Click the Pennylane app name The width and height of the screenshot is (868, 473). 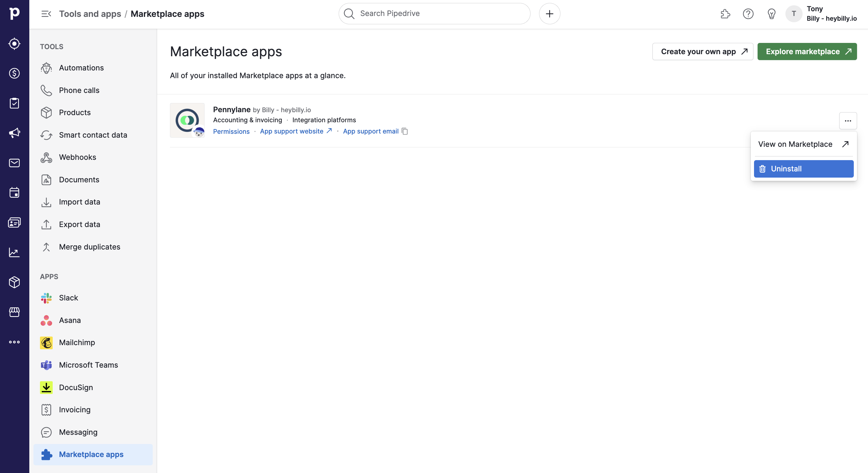pyautogui.click(x=232, y=110)
